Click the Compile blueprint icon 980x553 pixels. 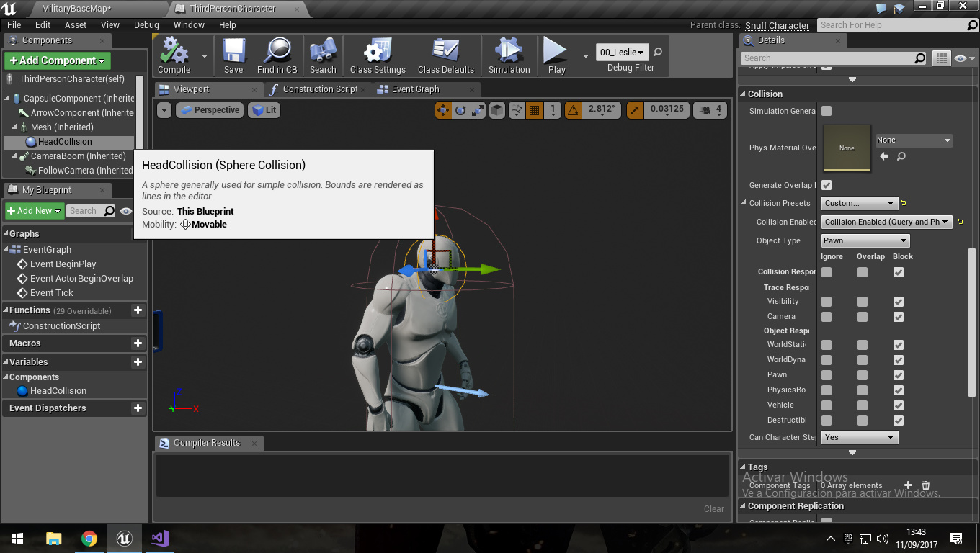[x=174, y=55]
